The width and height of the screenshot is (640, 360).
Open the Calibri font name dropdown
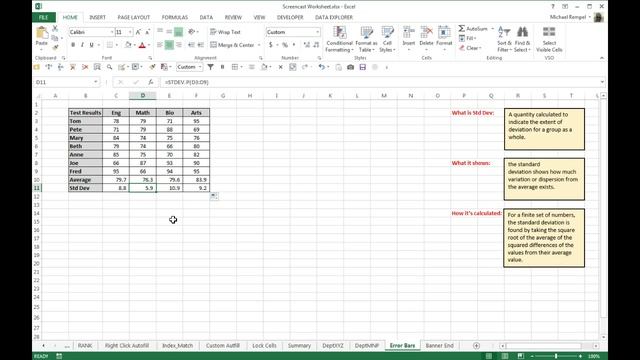(x=111, y=32)
